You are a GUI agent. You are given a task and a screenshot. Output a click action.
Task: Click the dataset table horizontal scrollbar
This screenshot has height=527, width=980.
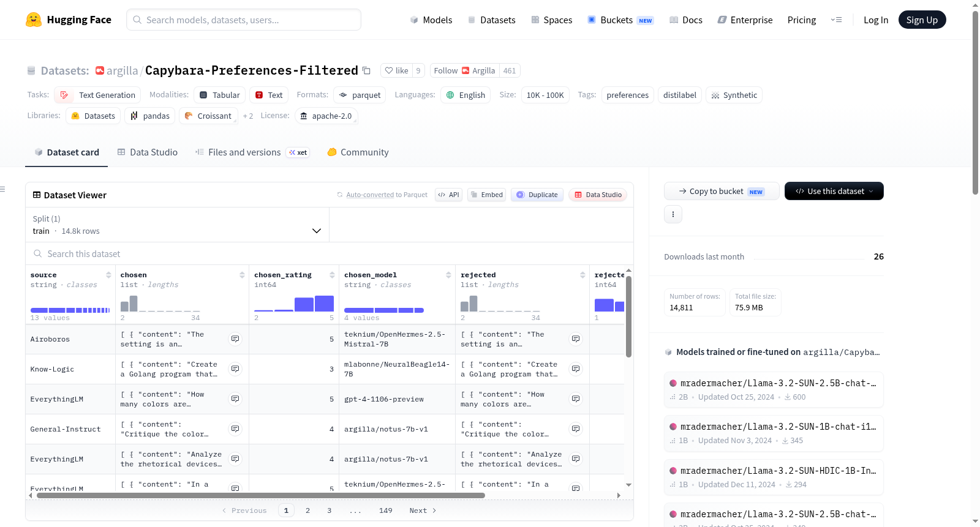(x=261, y=495)
